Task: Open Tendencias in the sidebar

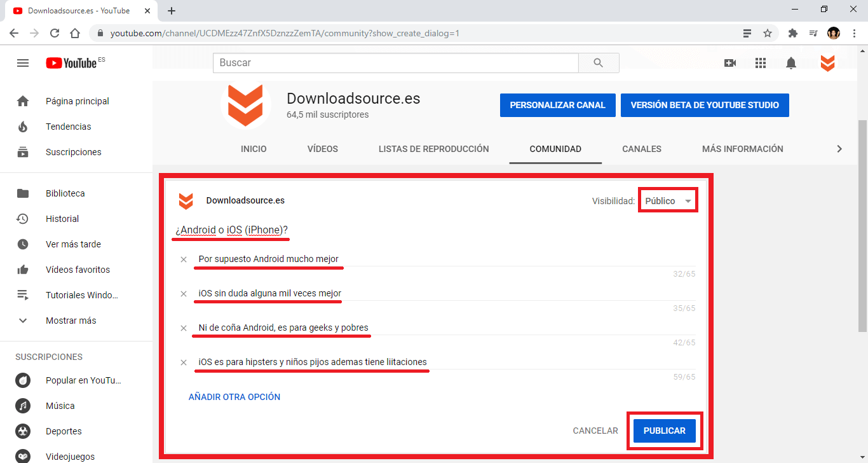Action: (x=76, y=127)
